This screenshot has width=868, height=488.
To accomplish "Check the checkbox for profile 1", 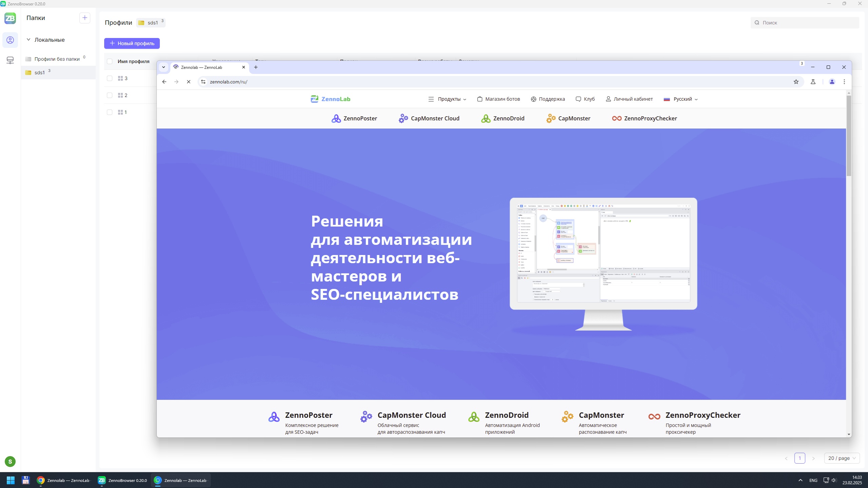I will 110,112.
